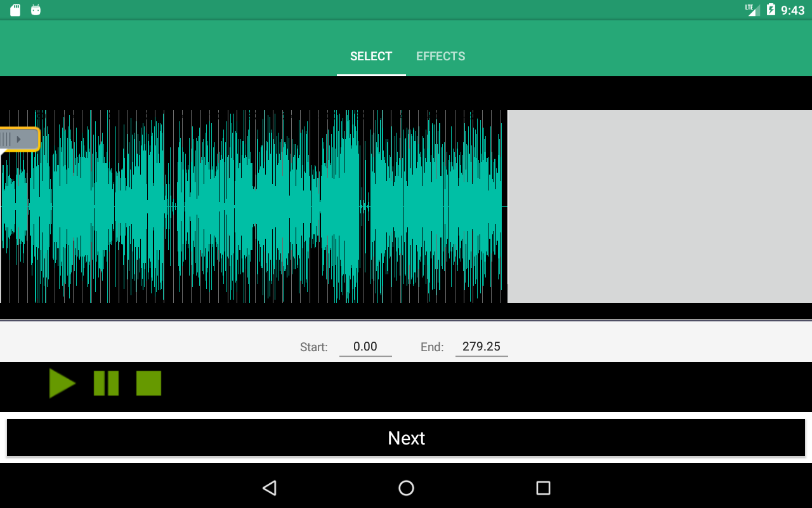Viewport: 812px width, 508px height.
Task: Tap the teal audio waveform
Action: tap(252, 206)
